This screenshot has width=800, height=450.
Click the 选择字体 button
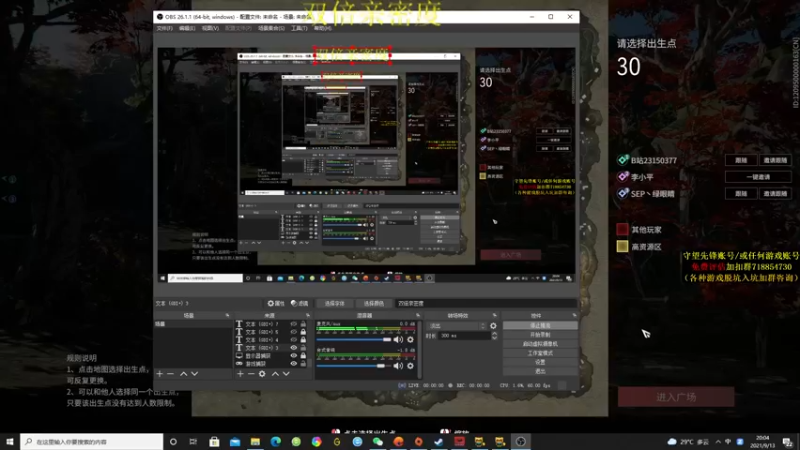tap(335, 303)
